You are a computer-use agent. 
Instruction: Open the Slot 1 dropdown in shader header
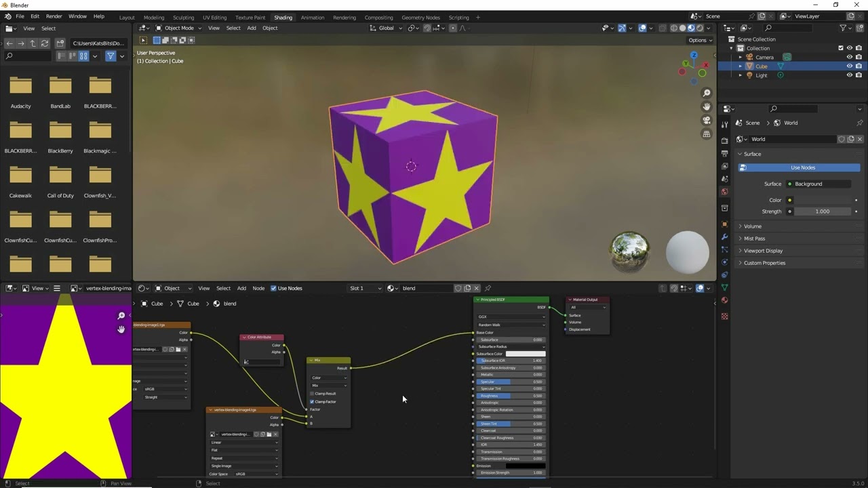tap(364, 288)
